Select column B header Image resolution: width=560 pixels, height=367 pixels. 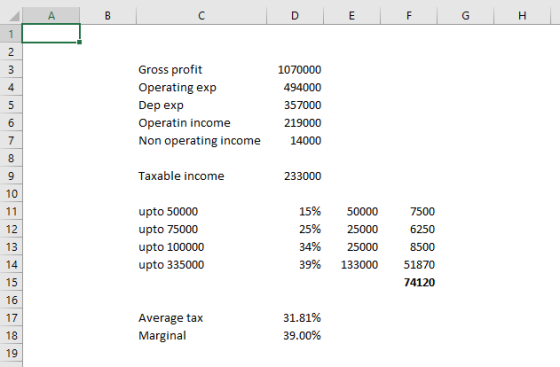pyautogui.click(x=108, y=16)
